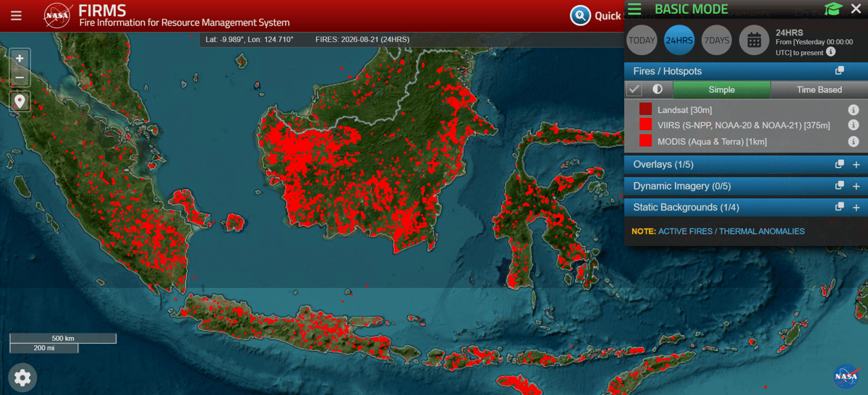
Task: Switch to Time Based fire display
Action: click(x=819, y=90)
